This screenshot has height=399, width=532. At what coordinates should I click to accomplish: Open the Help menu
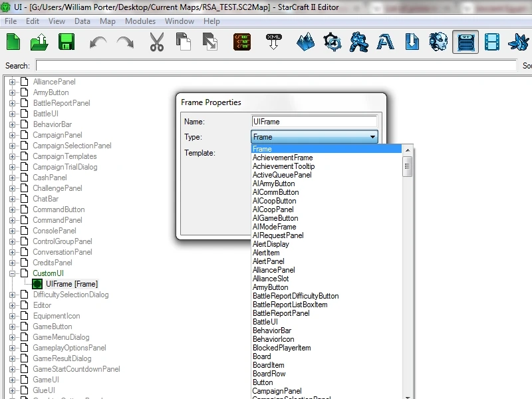(211, 21)
